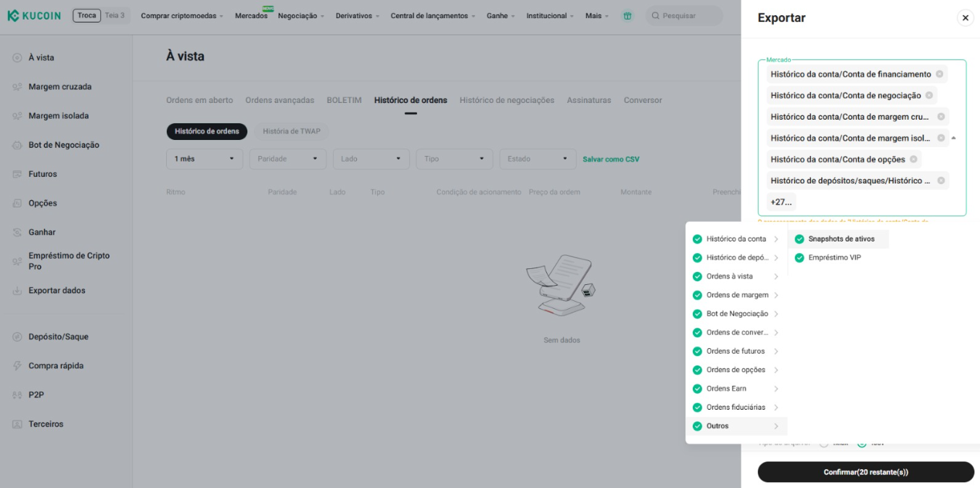
Task: Open the Mercados menu
Action: pyautogui.click(x=251, y=15)
